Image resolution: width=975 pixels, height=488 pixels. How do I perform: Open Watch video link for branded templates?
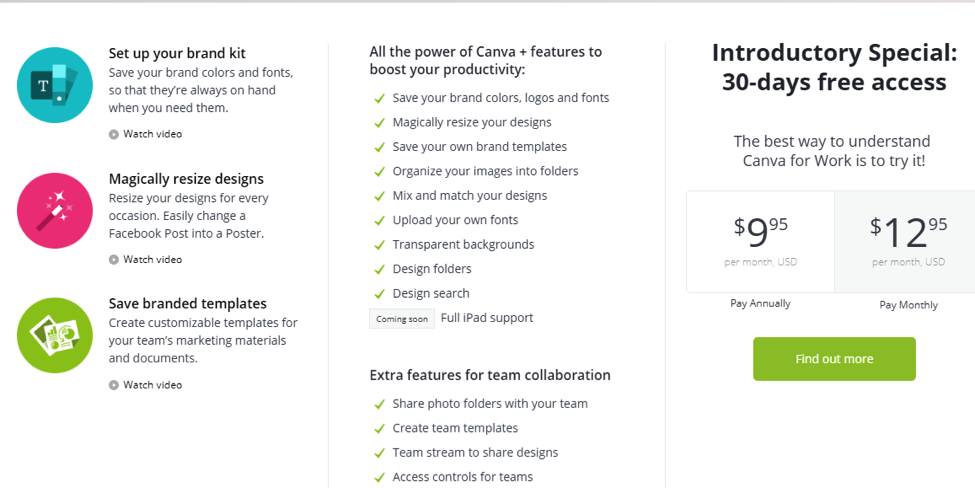coord(152,385)
